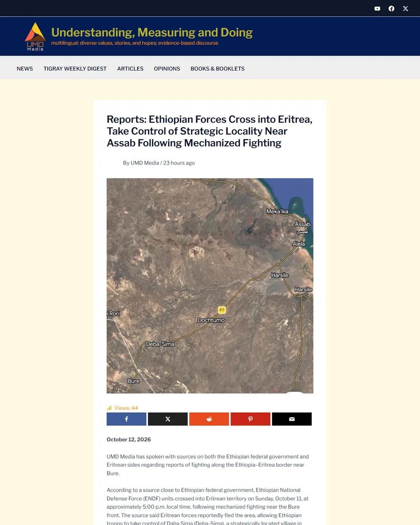Click the 'Deba-Sima' label on map

160,344
